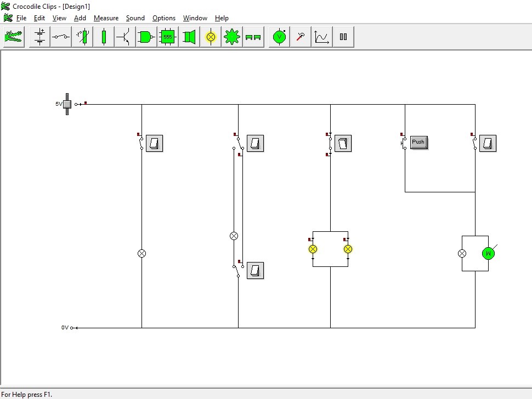Open the transistor components toolbar icon

coord(124,37)
